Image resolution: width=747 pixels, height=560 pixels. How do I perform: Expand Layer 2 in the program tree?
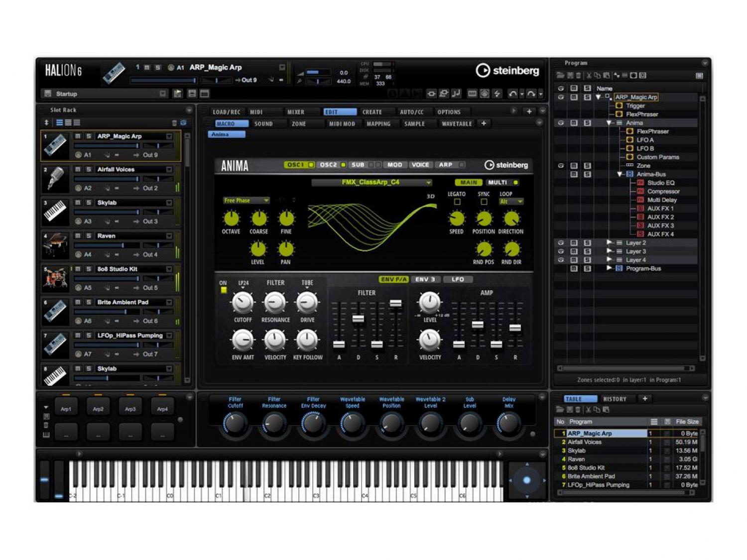(x=609, y=243)
